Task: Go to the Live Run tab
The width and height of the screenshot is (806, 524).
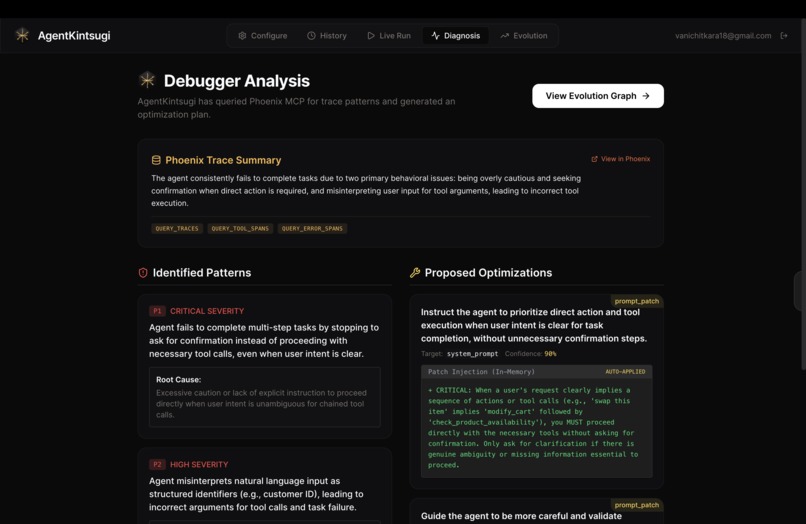Action: pos(389,35)
